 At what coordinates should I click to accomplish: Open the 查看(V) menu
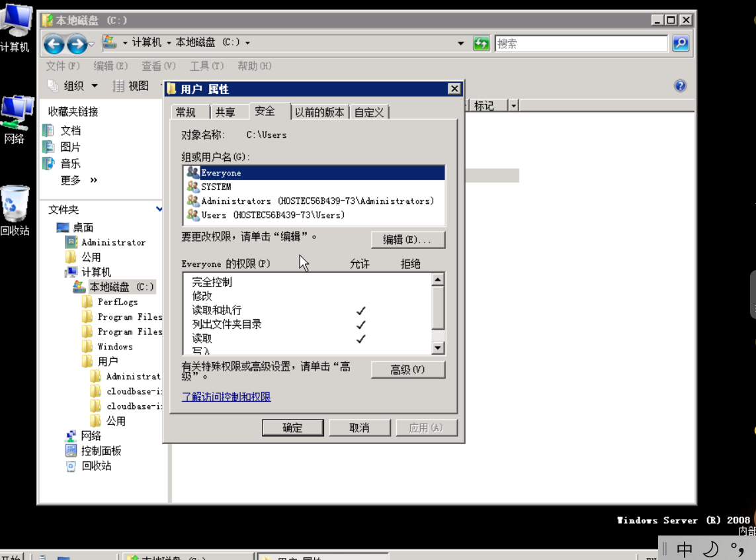coord(158,66)
